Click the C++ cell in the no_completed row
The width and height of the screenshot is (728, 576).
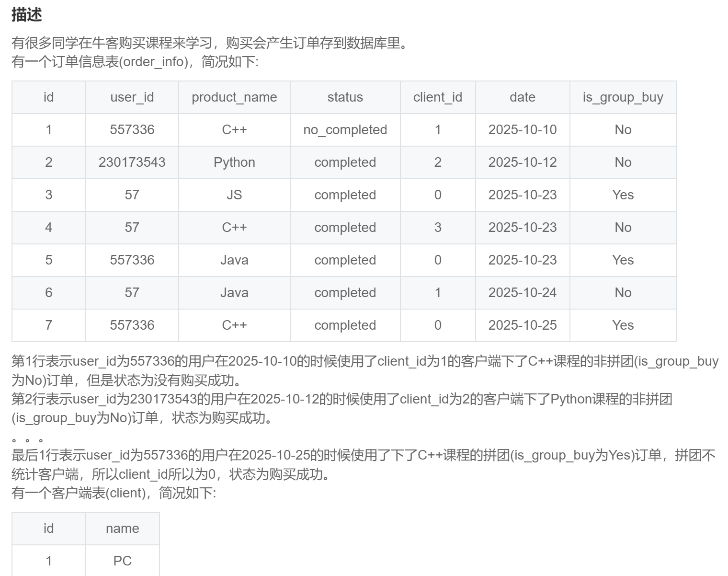pos(234,130)
